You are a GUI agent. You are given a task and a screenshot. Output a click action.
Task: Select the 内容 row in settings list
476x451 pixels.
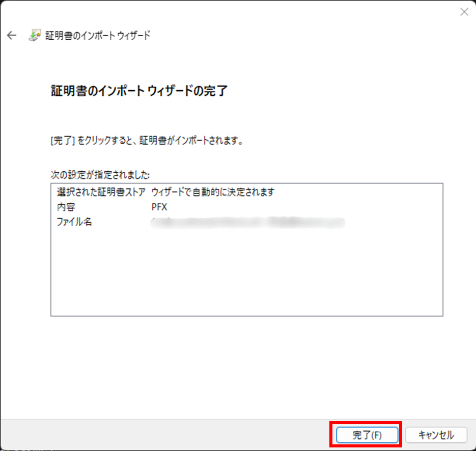point(66,207)
